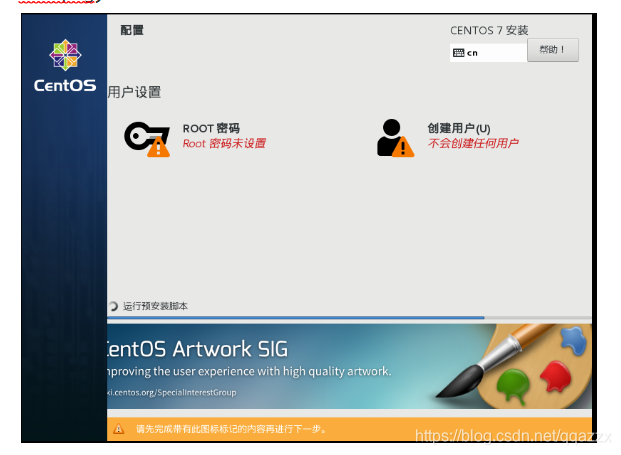Click the SpecialInterestGroup wiki URL
This screenshot has width=621, height=455.
click(x=171, y=392)
